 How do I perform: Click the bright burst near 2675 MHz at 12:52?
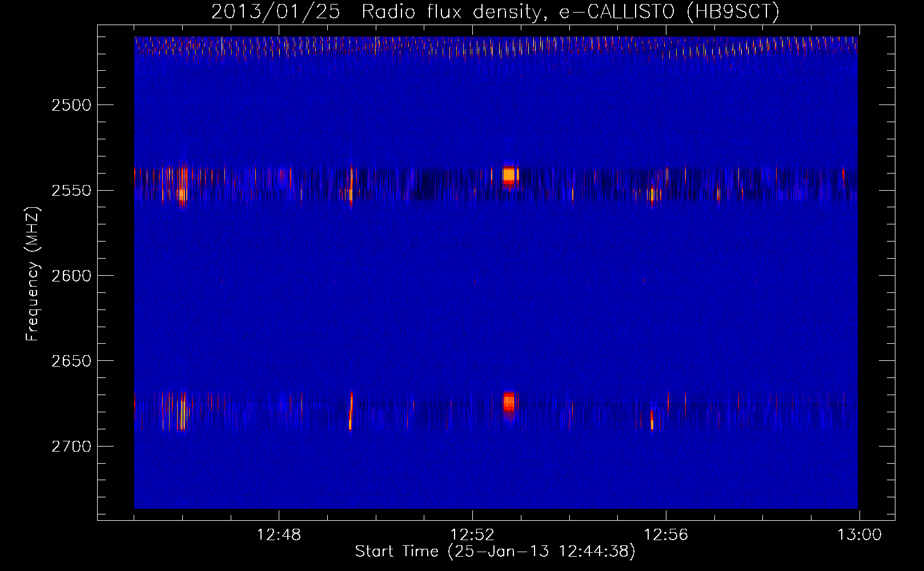click(508, 403)
